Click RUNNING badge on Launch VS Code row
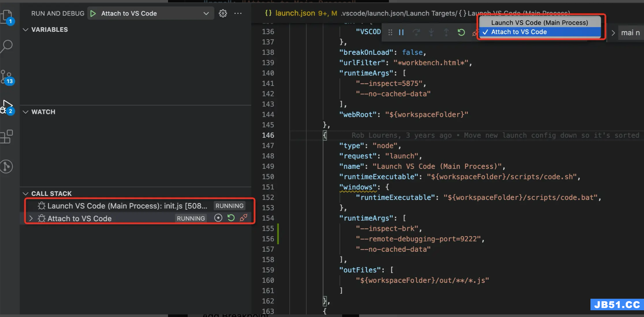Screen dimensions: 644x317 (229, 206)
